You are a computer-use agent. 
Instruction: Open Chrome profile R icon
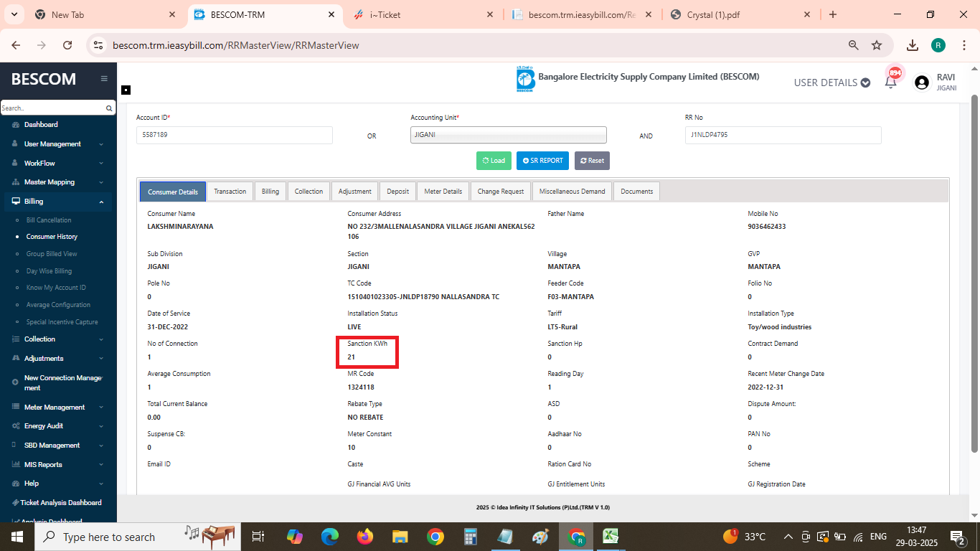coord(938,45)
